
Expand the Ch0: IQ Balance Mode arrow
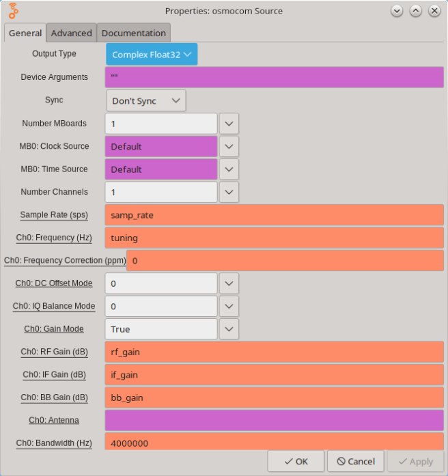[x=229, y=306]
